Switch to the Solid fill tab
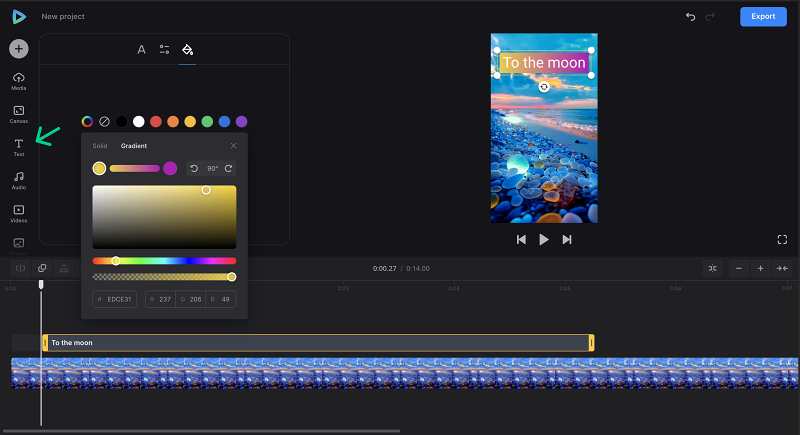Screen dimensions: 800x435 [x=99, y=146]
